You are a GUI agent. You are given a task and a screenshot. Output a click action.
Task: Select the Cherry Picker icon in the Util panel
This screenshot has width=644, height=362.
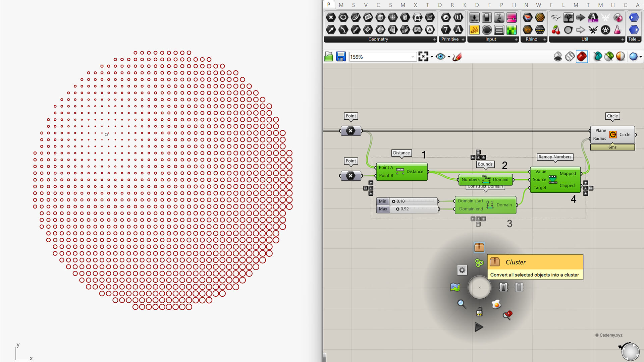pyautogui.click(x=556, y=30)
